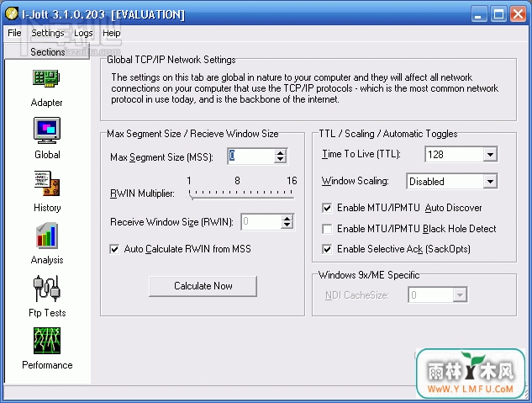
Task: Click in the Max Segment Size field
Action: pos(251,156)
